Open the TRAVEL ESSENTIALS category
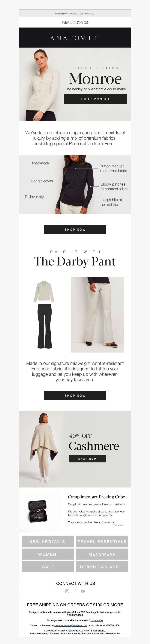This screenshot has width=150, height=644. [102, 541]
